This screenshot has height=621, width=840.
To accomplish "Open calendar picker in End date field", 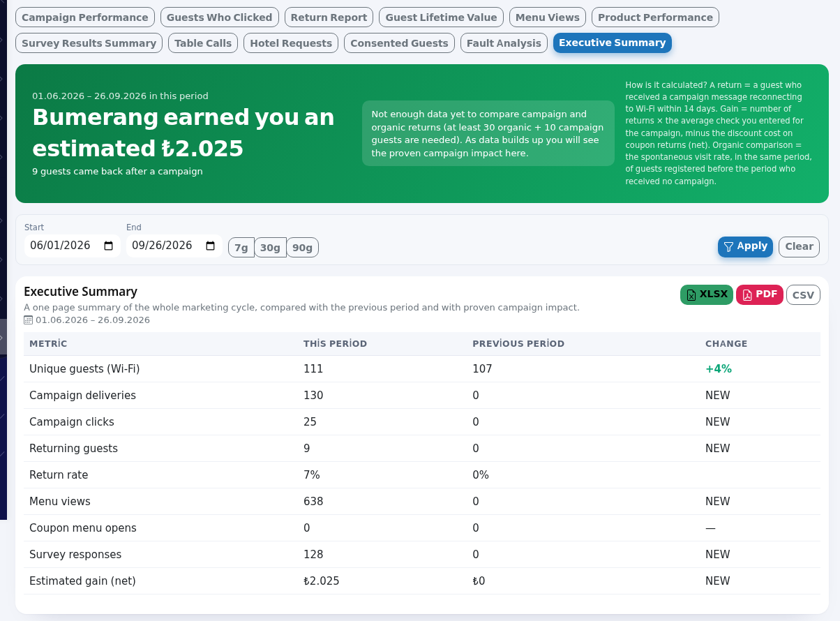I will [211, 246].
